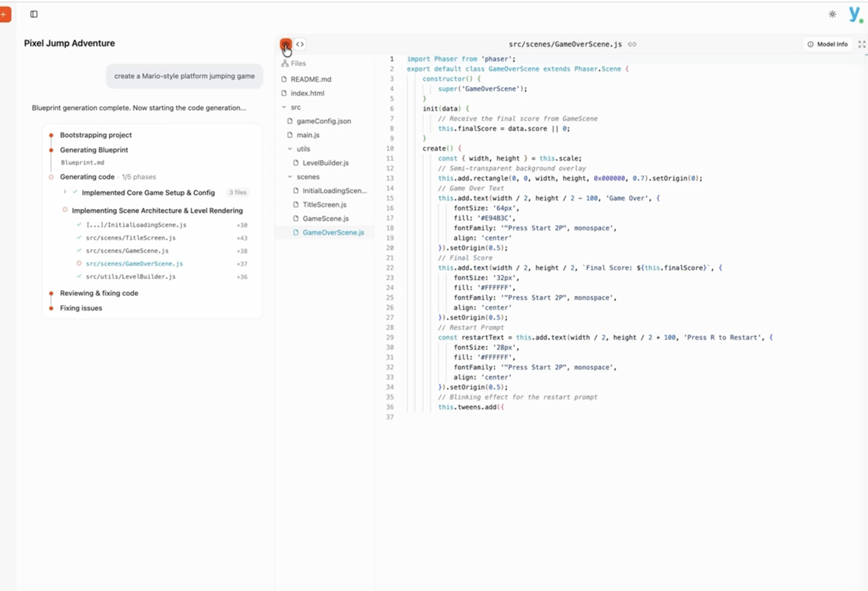Click the user avatar logo
868x591 pixels.
coord(855,15)
